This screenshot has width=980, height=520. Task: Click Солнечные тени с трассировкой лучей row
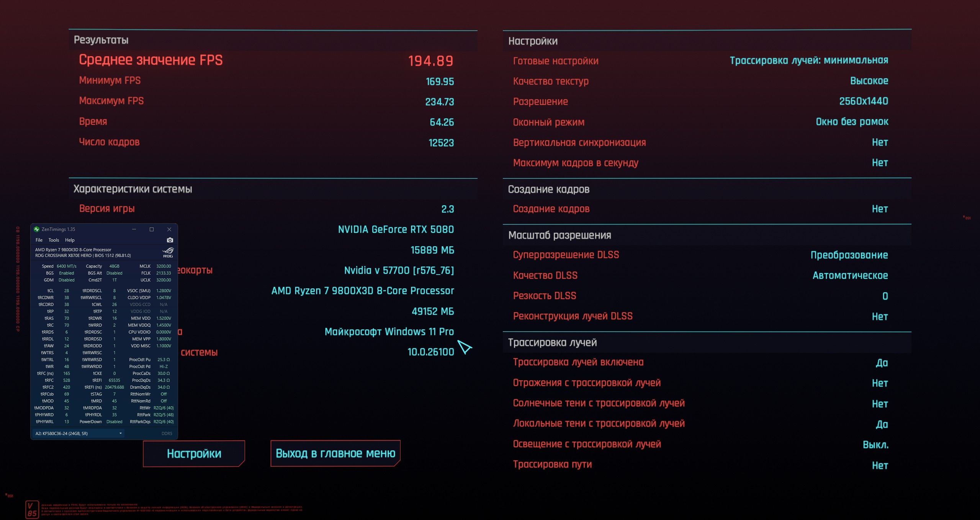(x=700, y=403)
